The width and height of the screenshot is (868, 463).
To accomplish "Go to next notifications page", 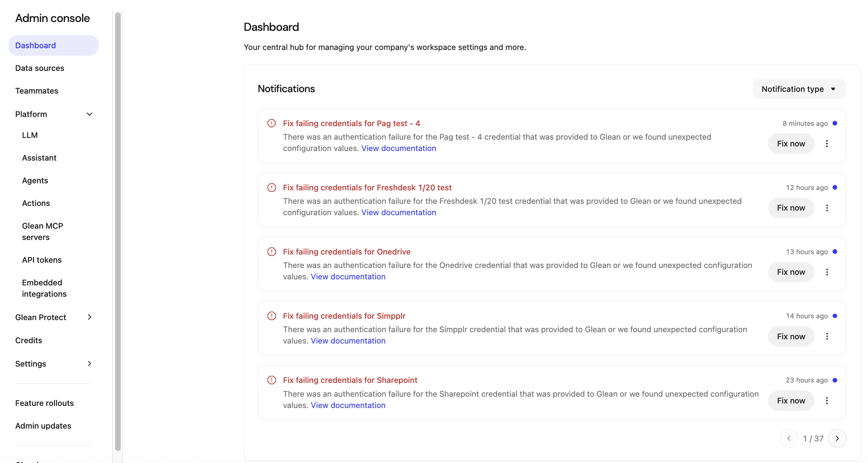I will [x=838, y=438].
